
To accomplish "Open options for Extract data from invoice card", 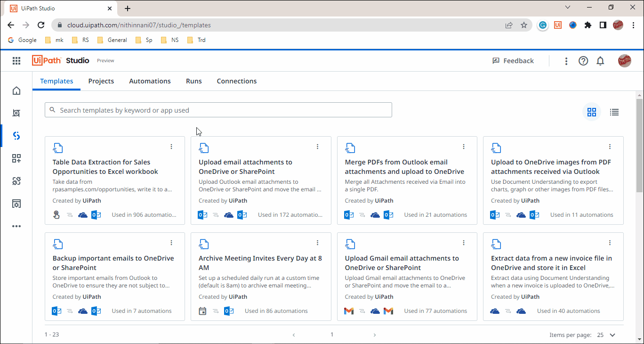I will coord(610,243).
